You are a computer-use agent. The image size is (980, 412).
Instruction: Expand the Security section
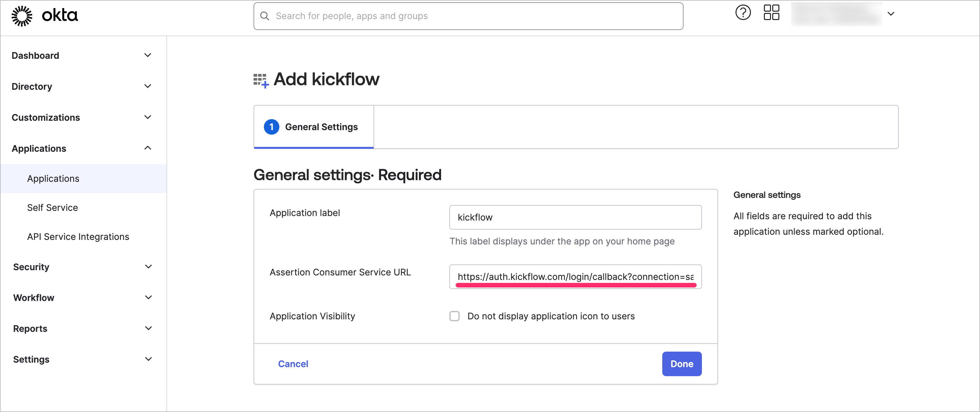[83, 267]
